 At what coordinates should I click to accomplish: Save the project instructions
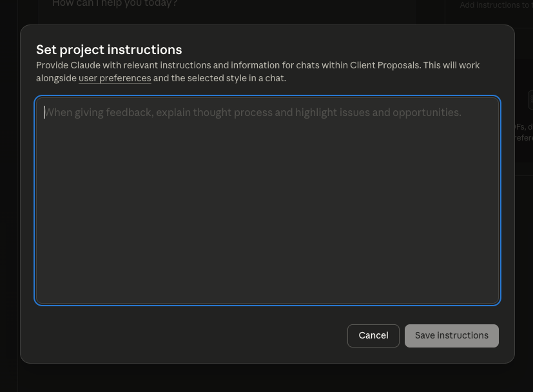click(x=451, y=336)
